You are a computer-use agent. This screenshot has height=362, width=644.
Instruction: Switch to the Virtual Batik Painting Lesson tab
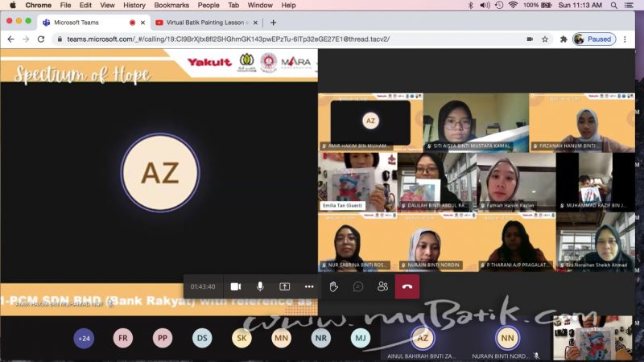205,23
